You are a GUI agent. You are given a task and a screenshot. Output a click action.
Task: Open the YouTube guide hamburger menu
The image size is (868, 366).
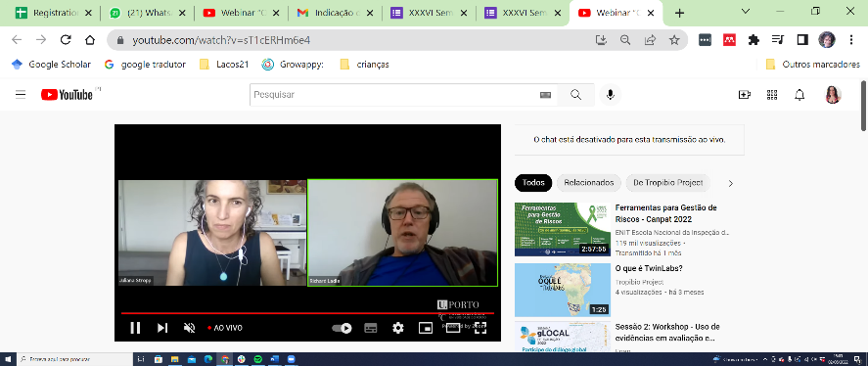click(x=21, y=95)
